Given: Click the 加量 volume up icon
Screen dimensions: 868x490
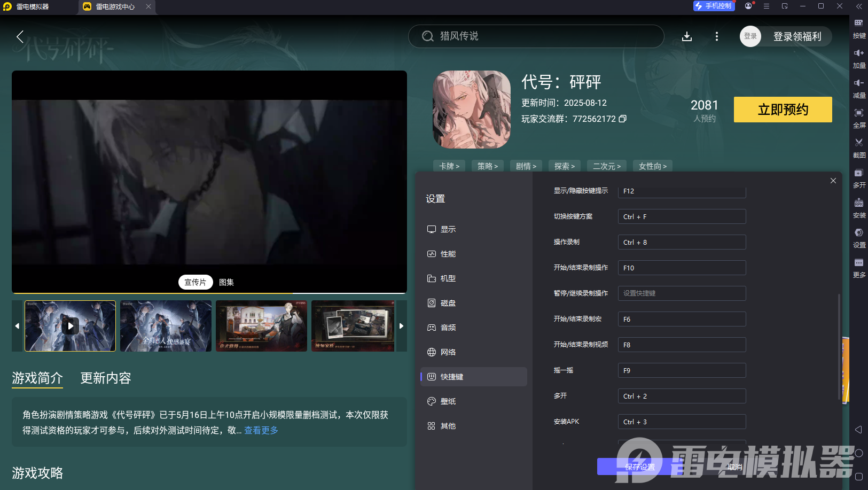Looking at the screenshot, I should click(859, 58).
